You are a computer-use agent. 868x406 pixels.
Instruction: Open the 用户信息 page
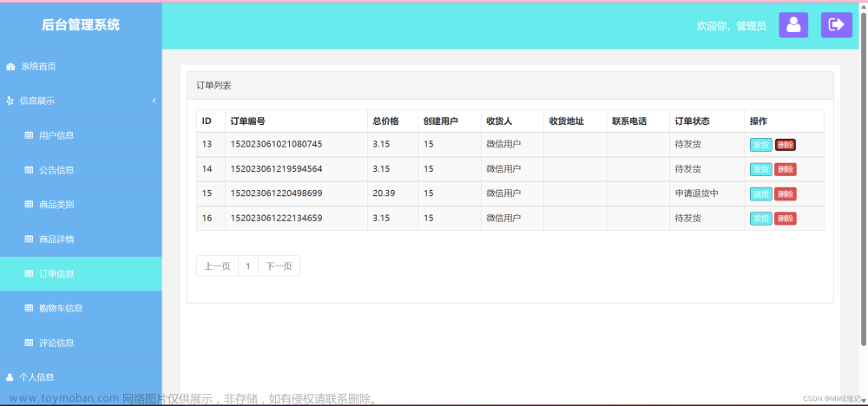[81, 135]
